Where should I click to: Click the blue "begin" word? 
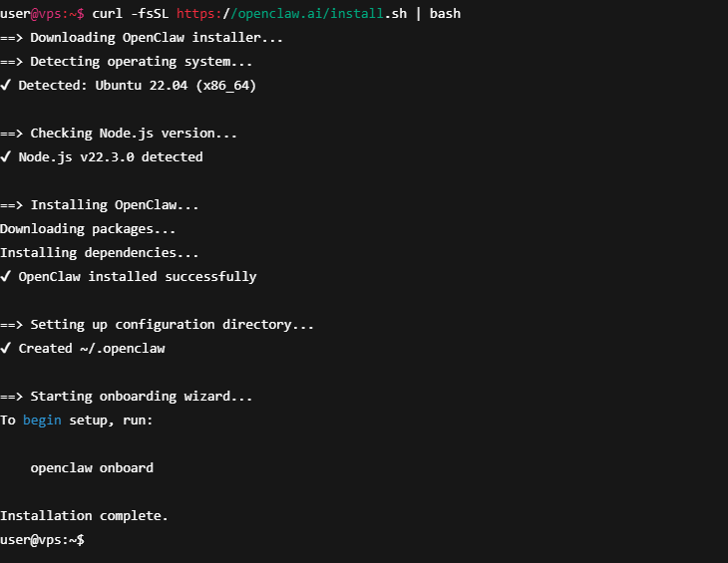[x=42, y=421]
